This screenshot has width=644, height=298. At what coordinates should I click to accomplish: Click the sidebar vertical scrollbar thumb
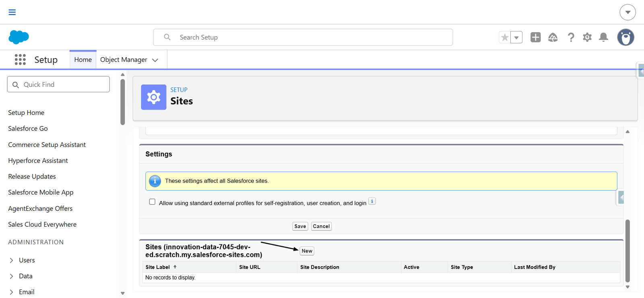point(123,102)
